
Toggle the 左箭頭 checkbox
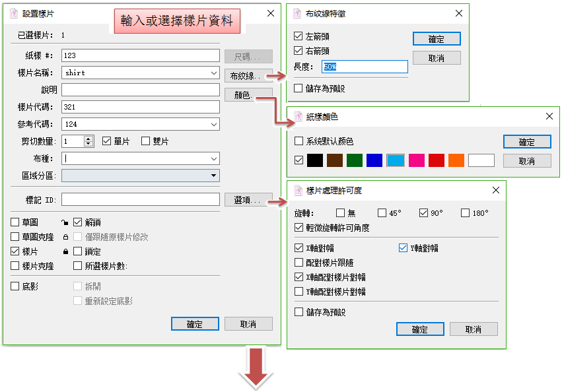coord(299,37)
